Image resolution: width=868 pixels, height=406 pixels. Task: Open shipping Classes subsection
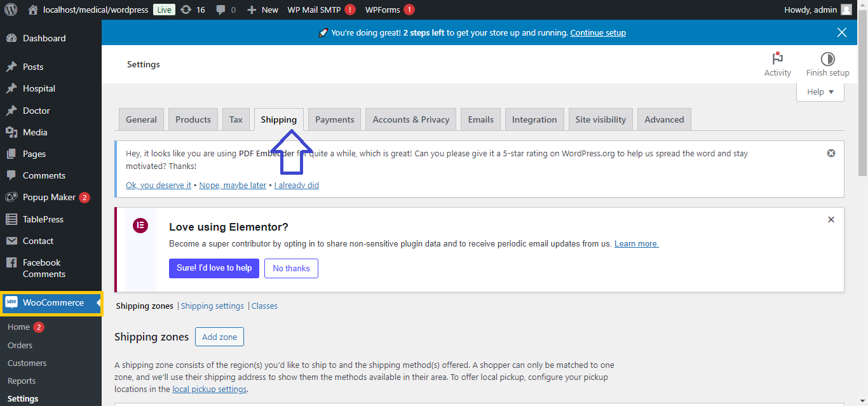264,306
